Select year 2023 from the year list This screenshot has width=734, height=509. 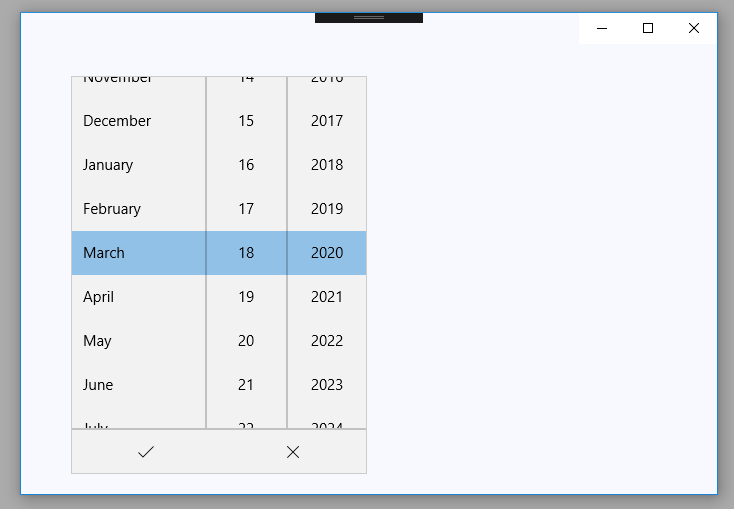coord(327,385)
